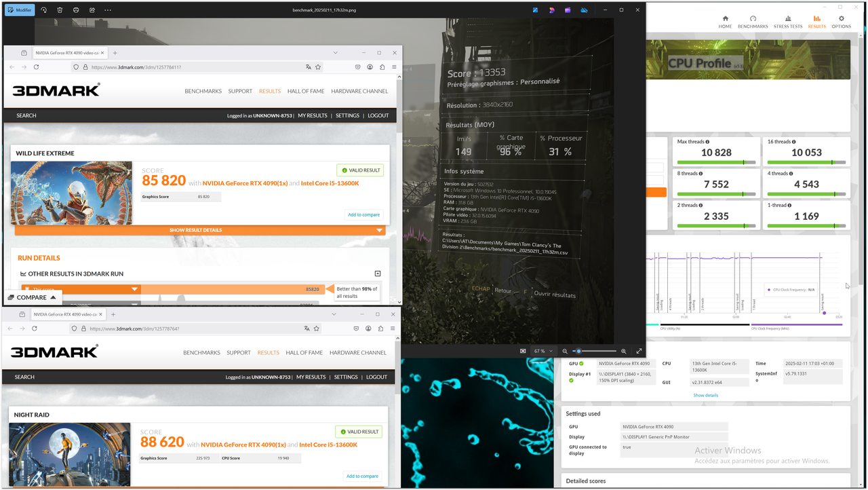Collapse OTHER RESULTS IN 3DMARK RUN section

pos(378,274)
